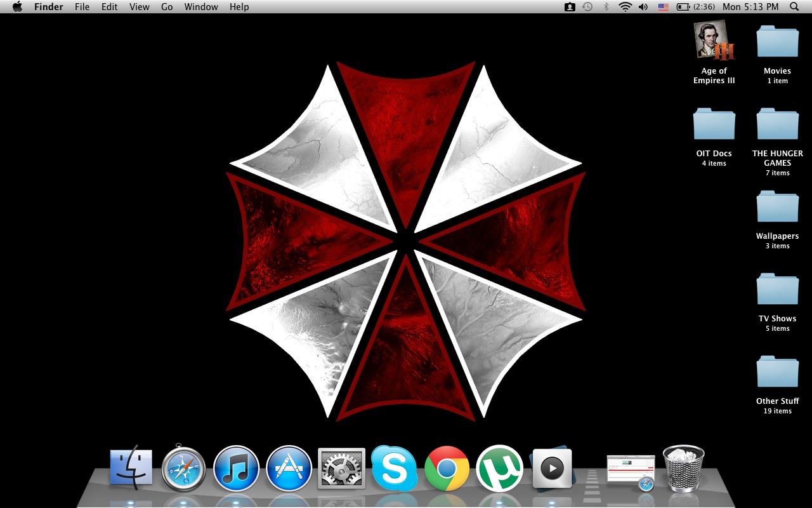Restore the minimized Safari window thumbnail
Screen dimensions: 812x508
(x=631, y=472)
